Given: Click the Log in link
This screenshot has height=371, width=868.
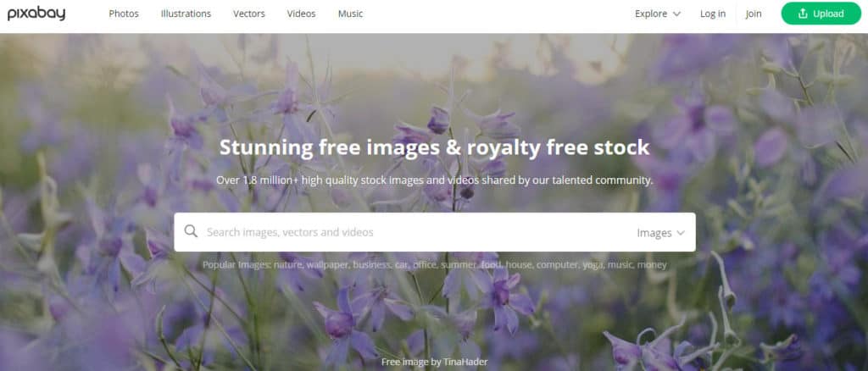Looking at the screenshot, I should click(x=713, y=14).
